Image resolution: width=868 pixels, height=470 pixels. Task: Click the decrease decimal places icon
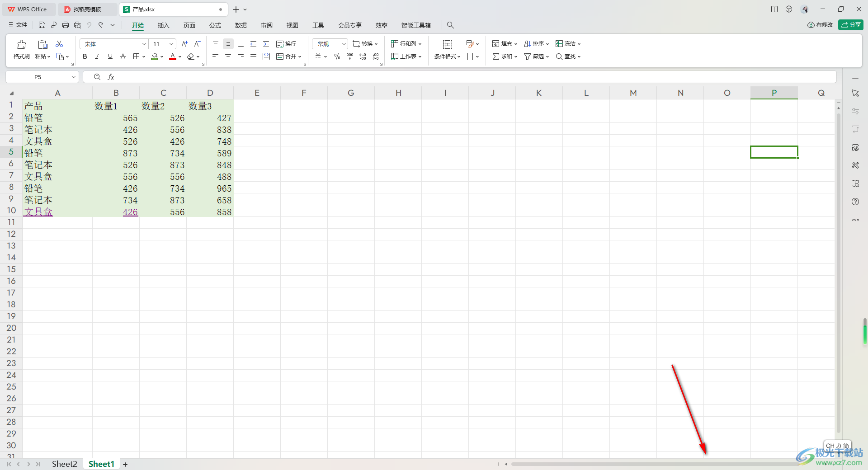tap(375, 56)
